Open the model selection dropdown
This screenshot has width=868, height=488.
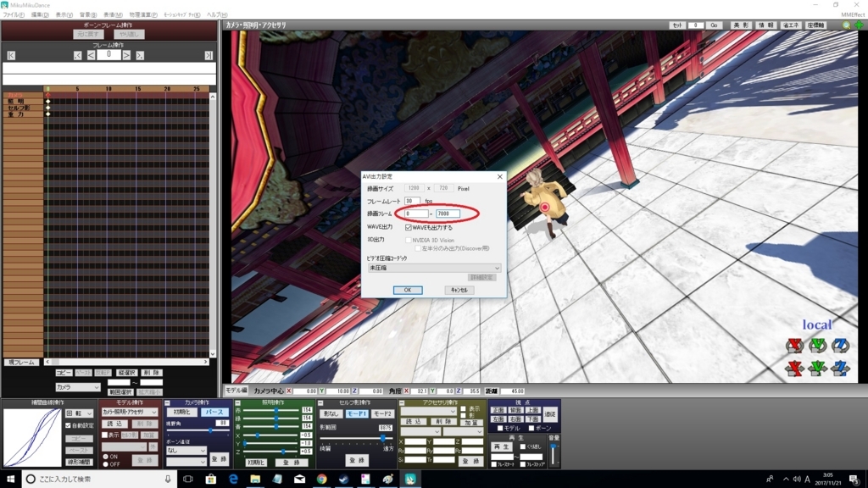click(x=130, y=413)
